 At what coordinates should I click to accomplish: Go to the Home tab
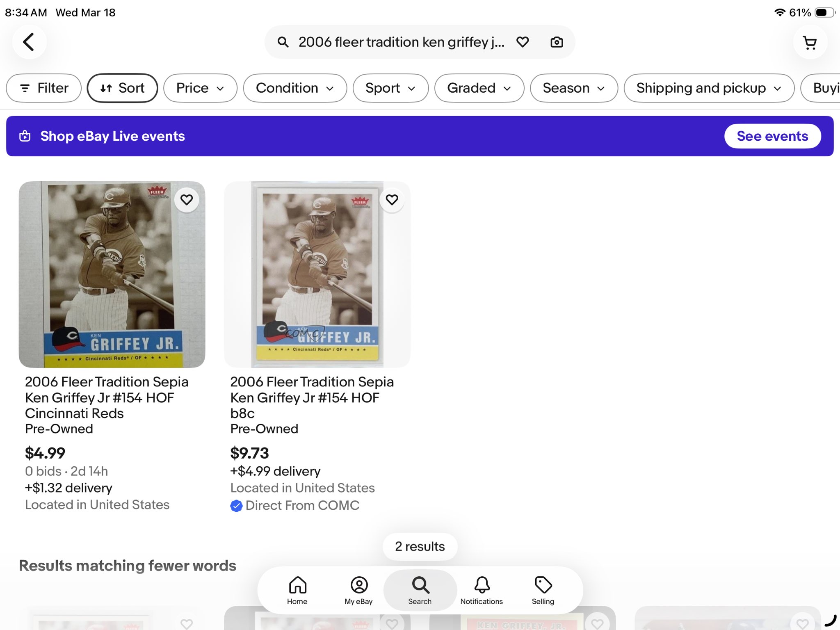[x=297, y=590]
